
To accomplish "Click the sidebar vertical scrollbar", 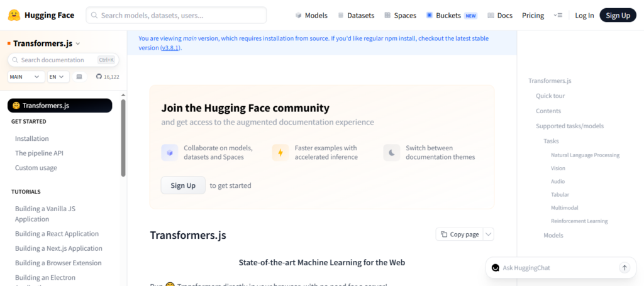I will click(x=123, y=138).
